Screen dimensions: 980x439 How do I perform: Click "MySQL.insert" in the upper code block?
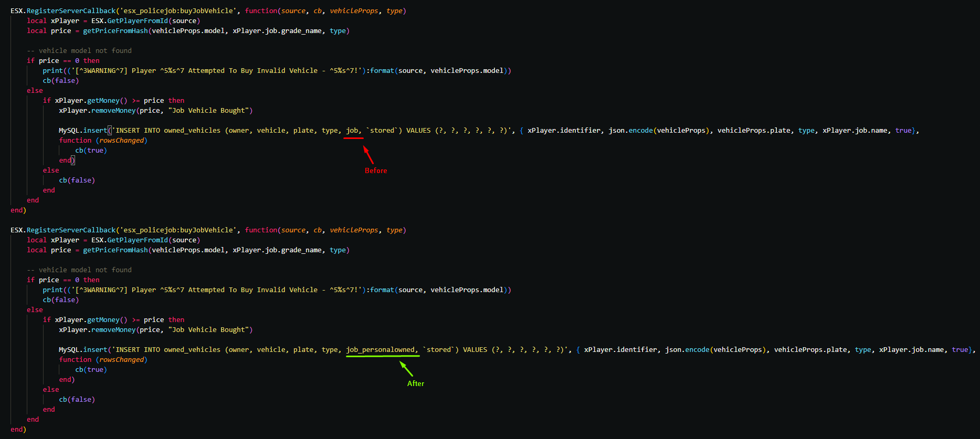pyautogui.click(x=83, y=131)
